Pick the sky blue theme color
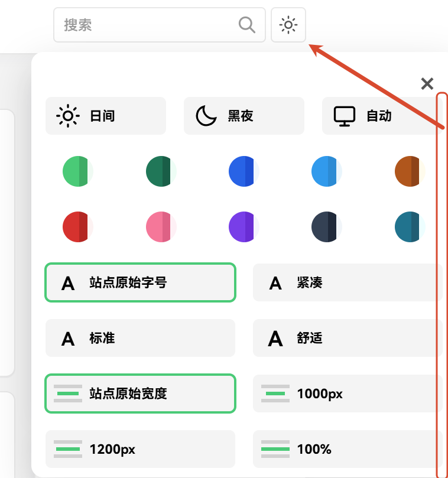The width and height of the screenshot is (448, 478). coord(327,171)
